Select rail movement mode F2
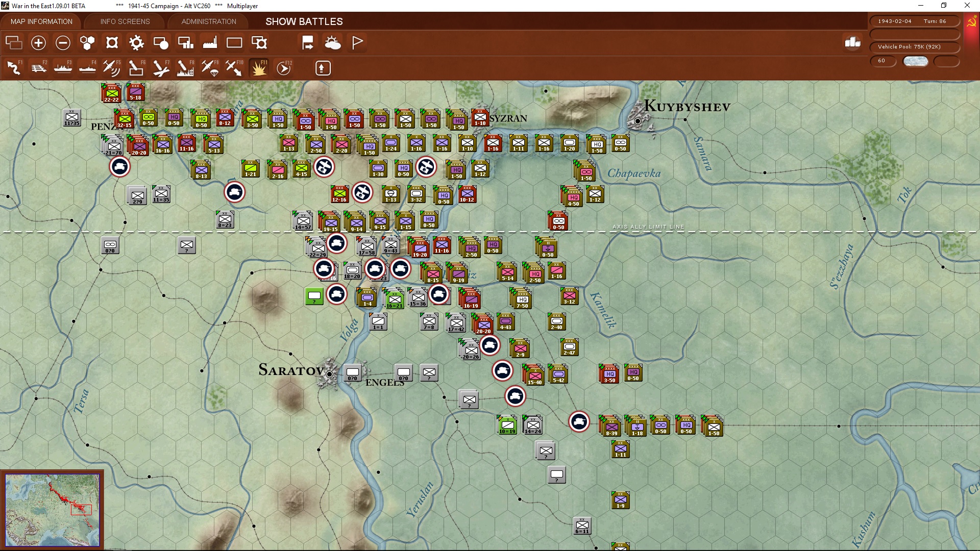 [x=39, y=68]
